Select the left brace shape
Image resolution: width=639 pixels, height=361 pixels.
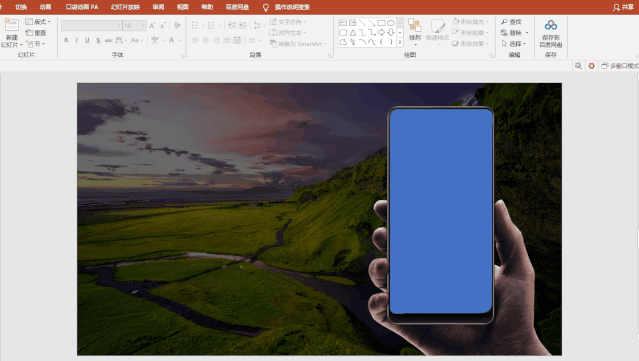[381, 42]
